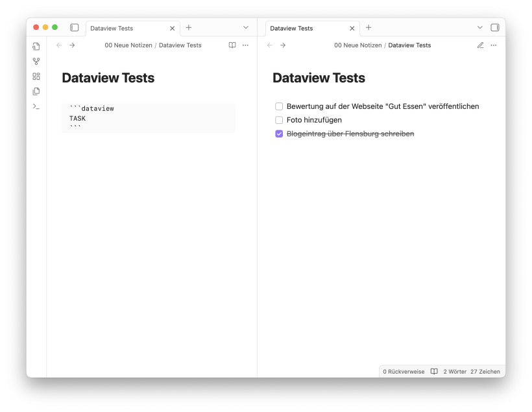Open the quick switcher ribbon icon
The image size is (532, 412).
point(36,46)
